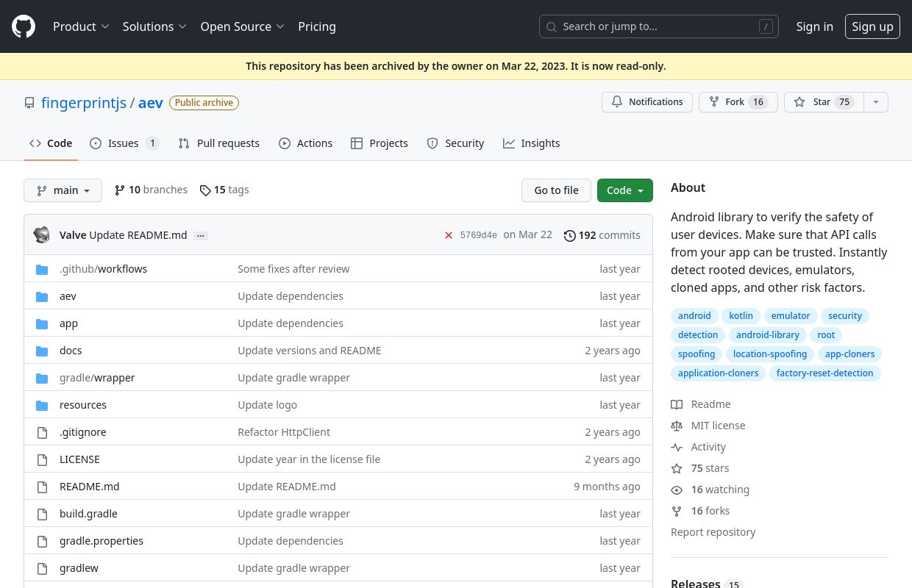Click the Fork button

[738, 102]
